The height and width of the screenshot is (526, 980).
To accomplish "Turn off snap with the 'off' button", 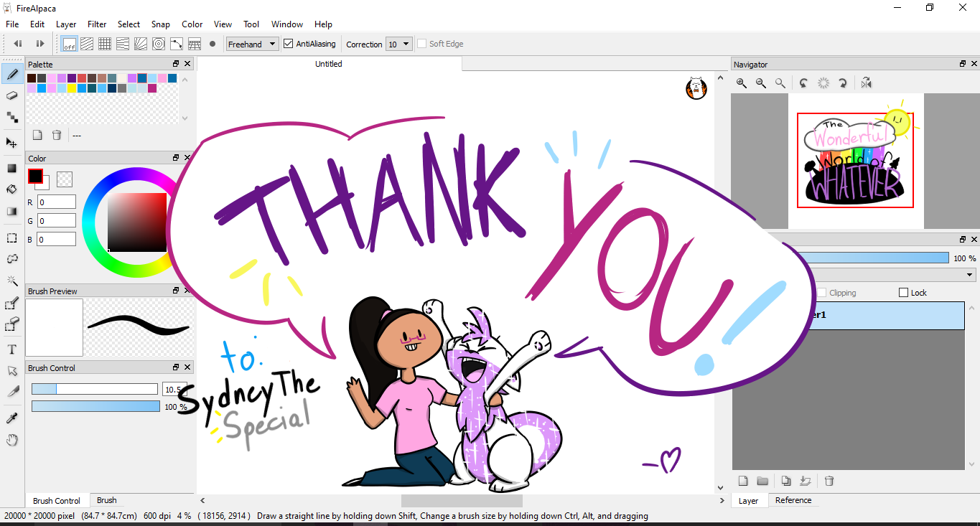I will click(70, 44).
